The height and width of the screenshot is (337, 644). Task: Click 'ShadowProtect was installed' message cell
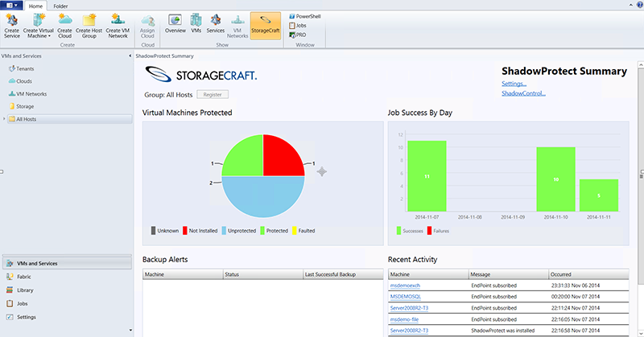click(x=502, y=331)
